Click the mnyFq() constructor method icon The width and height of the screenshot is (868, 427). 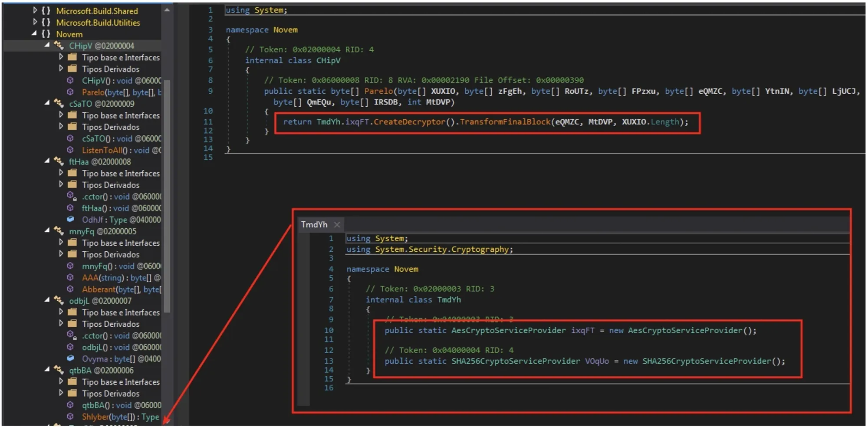pos(70,266)
